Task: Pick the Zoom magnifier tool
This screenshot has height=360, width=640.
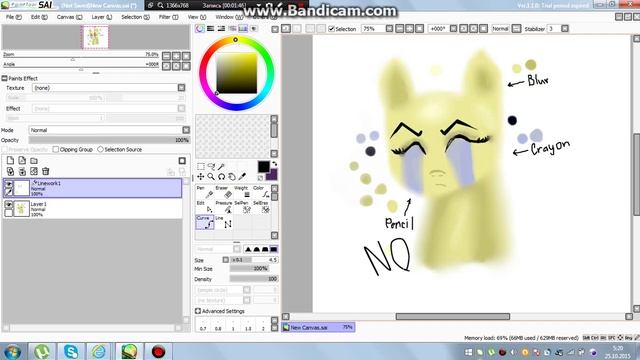Action: (x=211, y=177)
